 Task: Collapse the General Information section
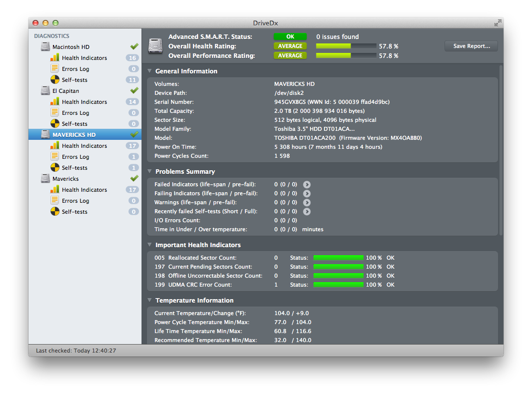[x=149, y=71]
